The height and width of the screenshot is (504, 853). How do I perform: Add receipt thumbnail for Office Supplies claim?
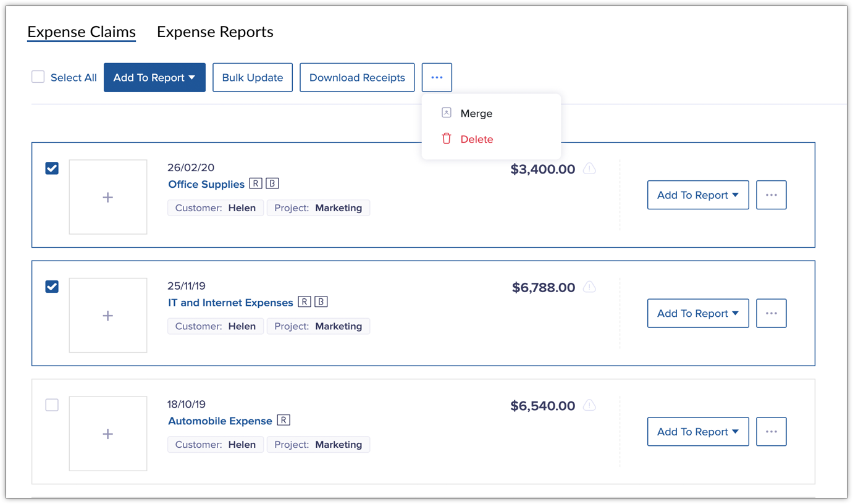108,198
